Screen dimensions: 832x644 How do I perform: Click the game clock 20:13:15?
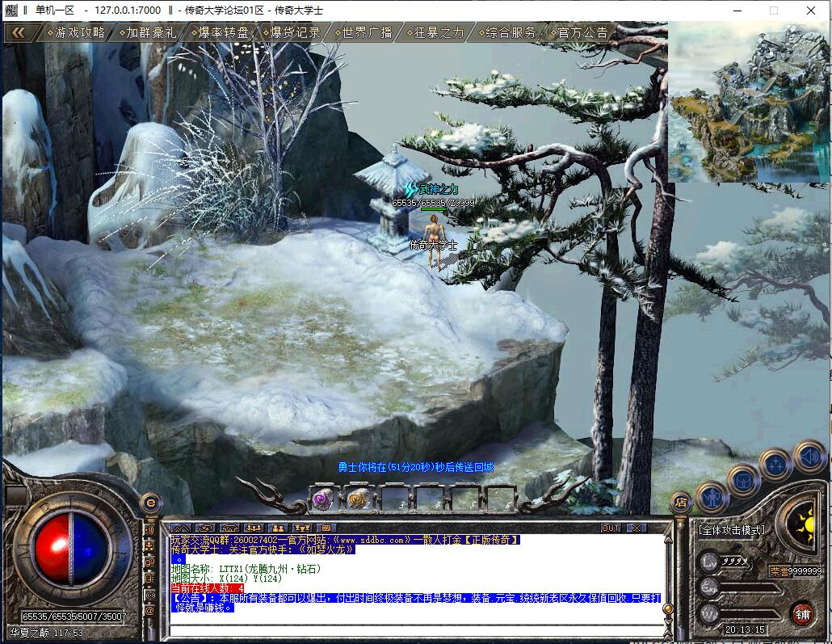(x=745, y=629)
